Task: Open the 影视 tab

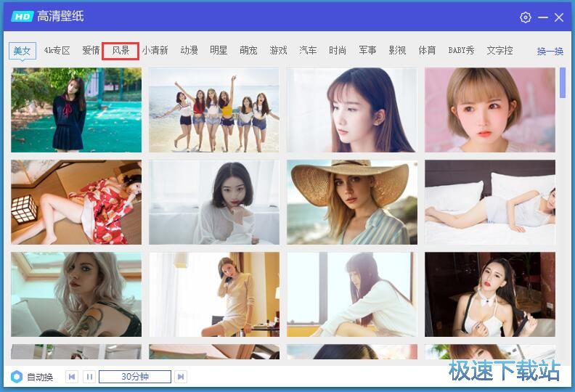Action: pos(397,51)
